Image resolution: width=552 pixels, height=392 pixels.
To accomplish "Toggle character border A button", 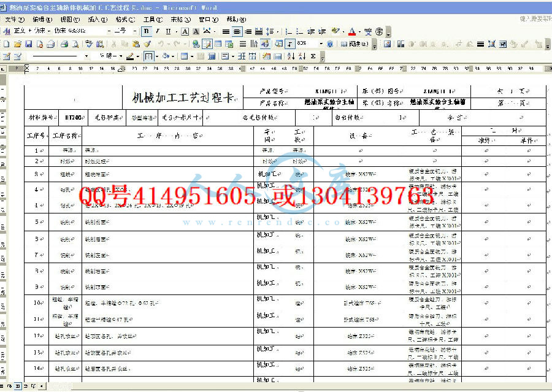I will [185, 31].
